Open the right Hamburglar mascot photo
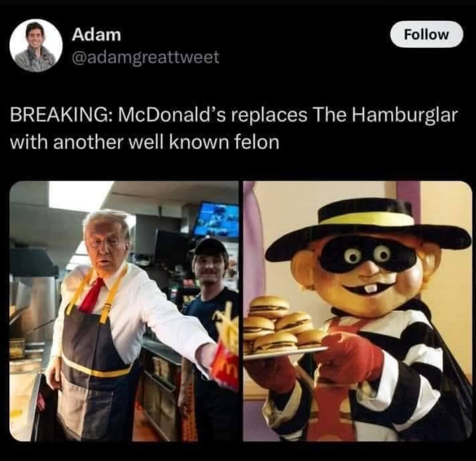Viewport: 476px width, 461px height. click(358, 311)
